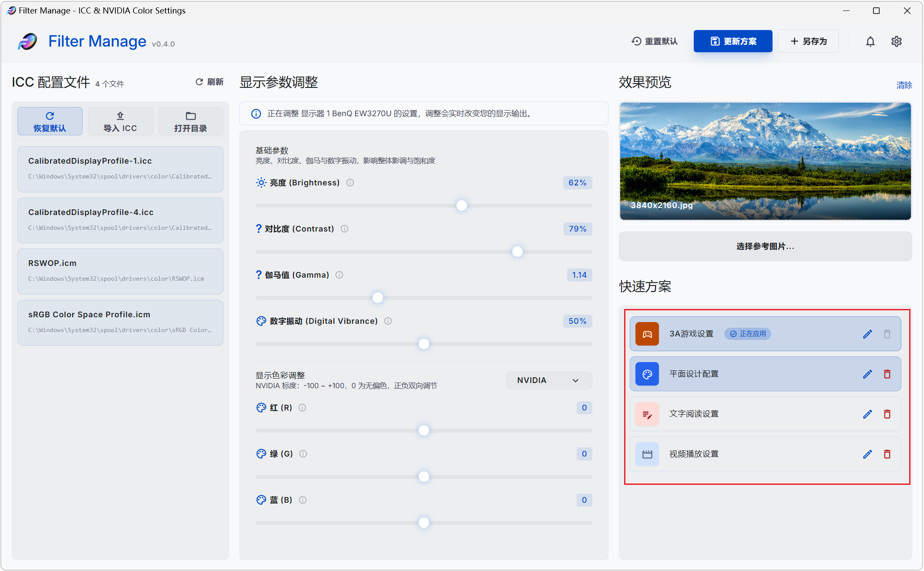924x571 pixels.
Task: Open settings via the gear icon
Action: (896, 41)
